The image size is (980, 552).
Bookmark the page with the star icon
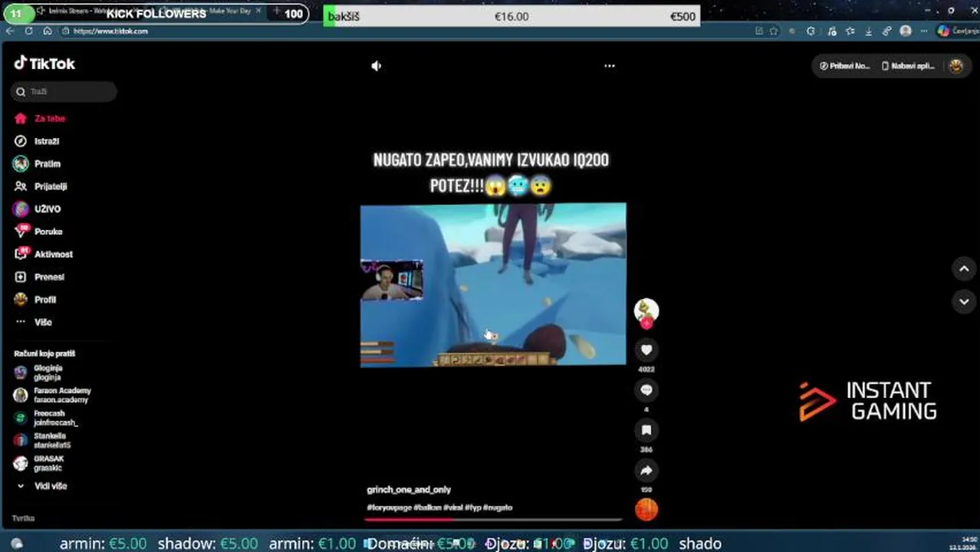coord(774,31)
